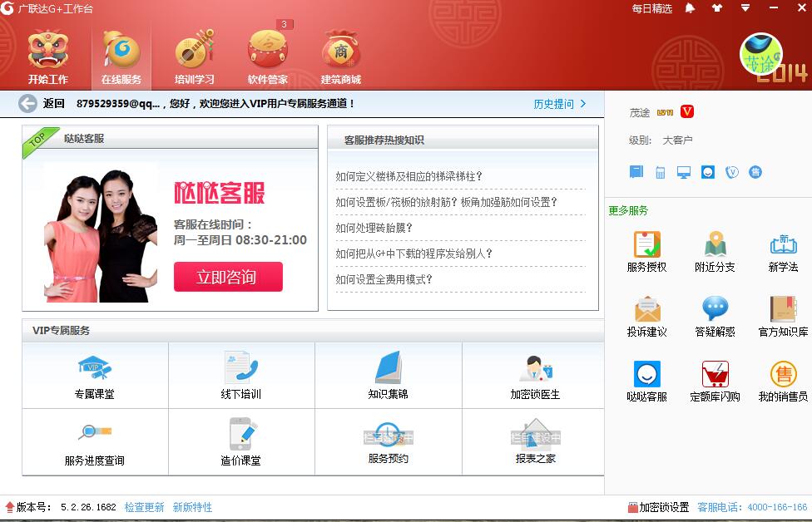Click the small monitor icon under 级别
812x522 pixels.
tap(684, 172)
